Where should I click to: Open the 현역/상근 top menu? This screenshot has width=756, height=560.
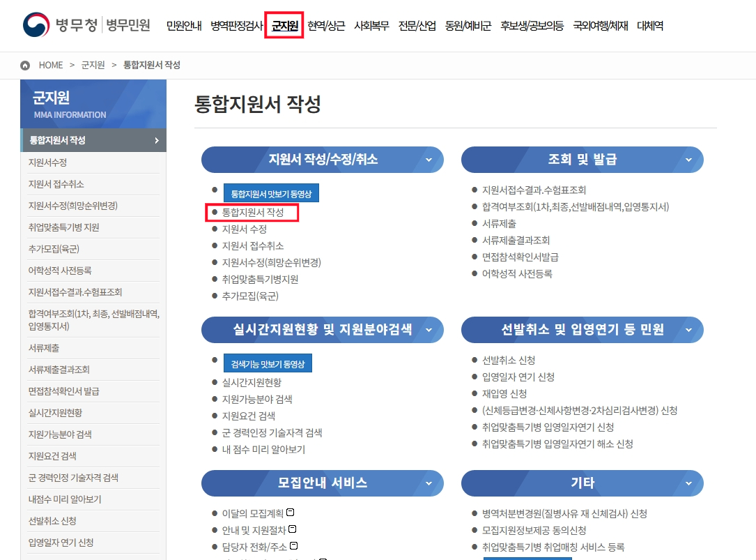pos(326,26)
